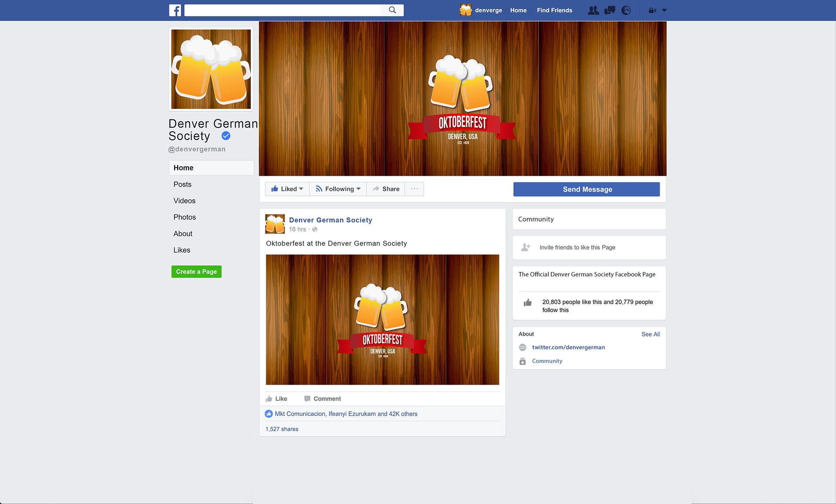The image size is (836, 504).
Task: Click the Send Message button
Action: coord(587,189)
